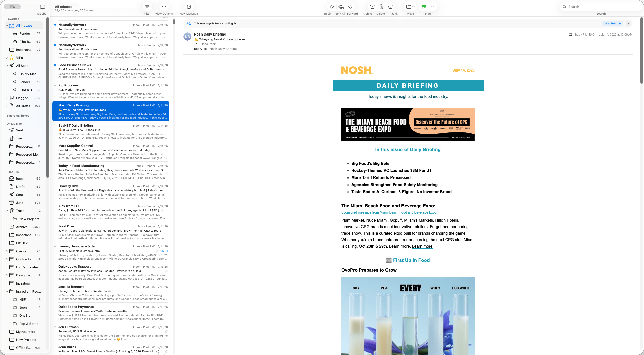Image resolution: width=644 pixels, height=355 pixels.
Task: Dismiss the mailing list banner
Action: tap(628, 23)
